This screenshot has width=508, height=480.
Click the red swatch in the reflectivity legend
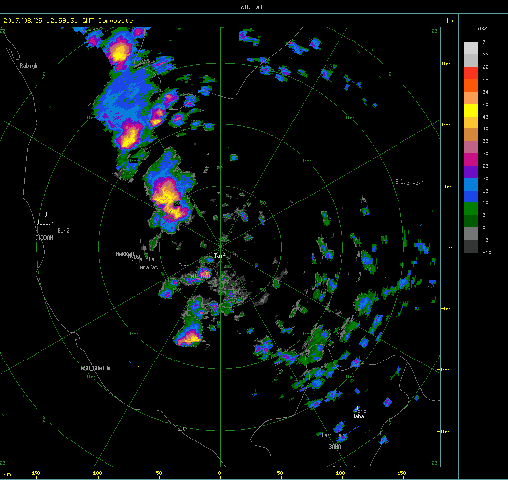[471, 73]
